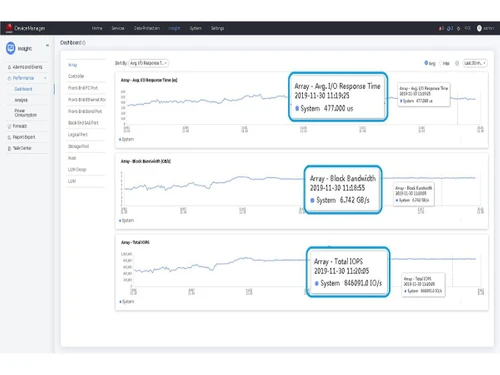Open Analysis in the sidebar
This screenshot has width=500, height=375.
(21, 100)
